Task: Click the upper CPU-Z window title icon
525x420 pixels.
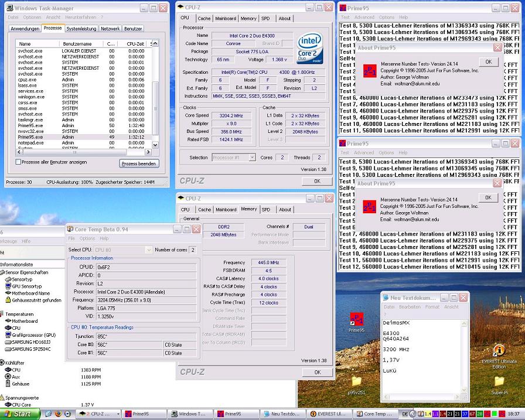Action: point(180,7)
